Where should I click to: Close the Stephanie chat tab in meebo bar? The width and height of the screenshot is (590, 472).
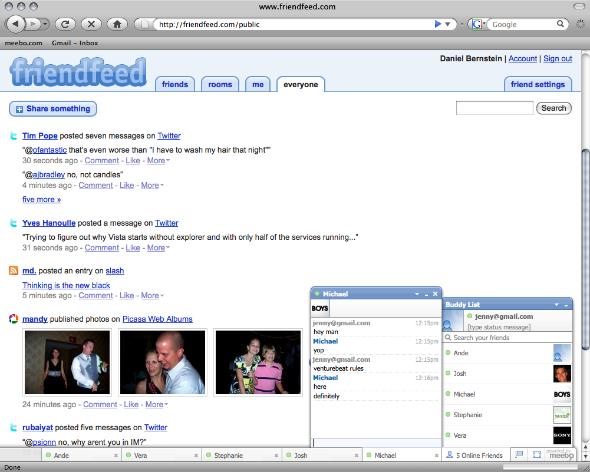point(276,455)
